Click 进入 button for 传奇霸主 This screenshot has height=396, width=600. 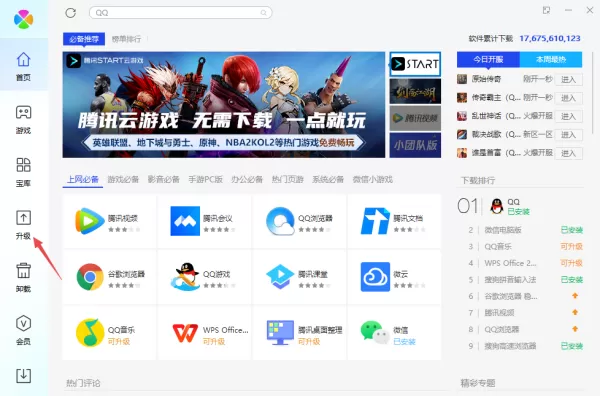(x=568, y=98)
